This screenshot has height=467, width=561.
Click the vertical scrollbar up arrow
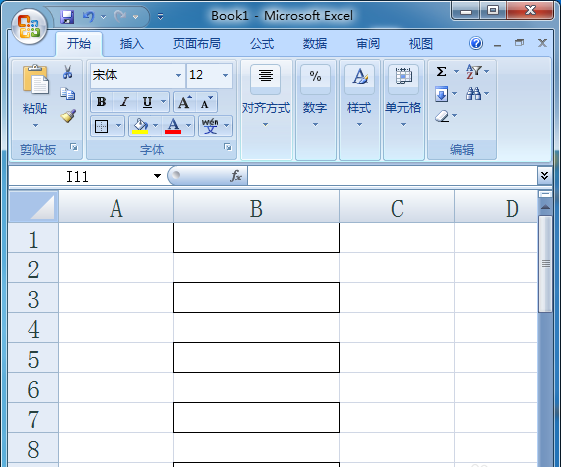545,207
